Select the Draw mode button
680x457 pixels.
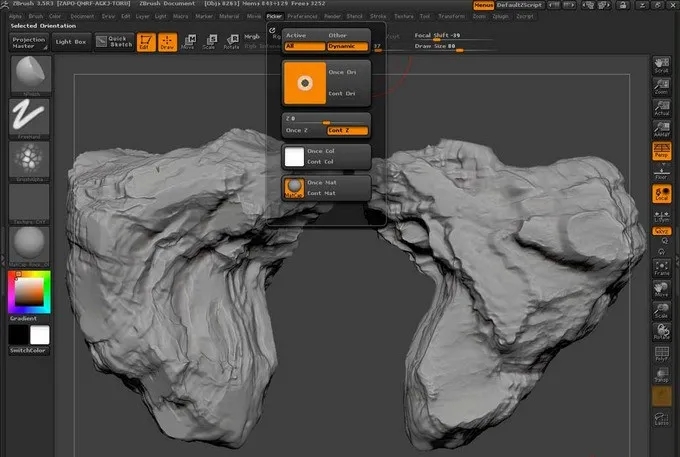(167, 41)
